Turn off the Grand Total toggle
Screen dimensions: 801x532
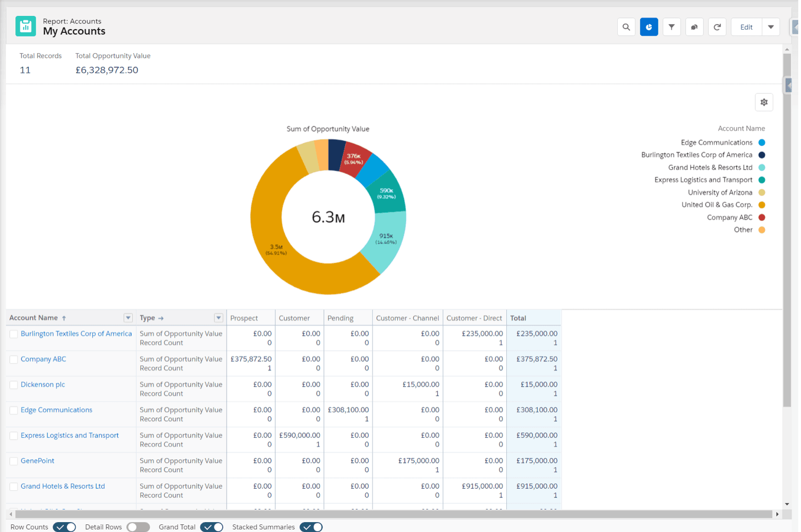[x=212, y=527]
